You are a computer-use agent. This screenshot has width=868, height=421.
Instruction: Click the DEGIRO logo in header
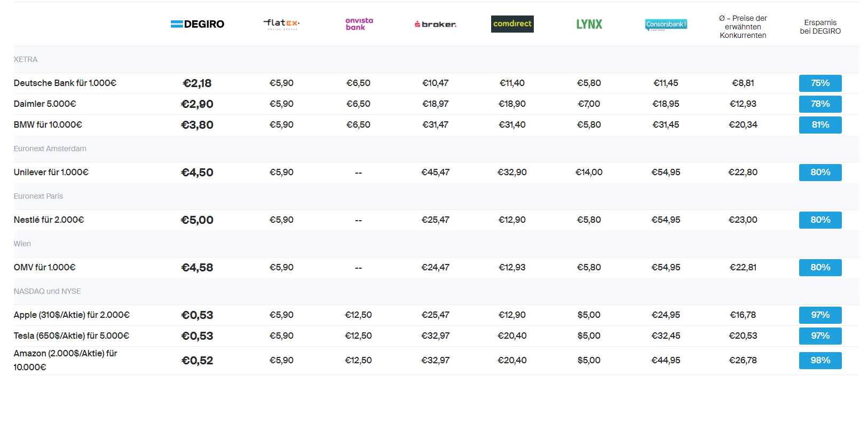197,24
